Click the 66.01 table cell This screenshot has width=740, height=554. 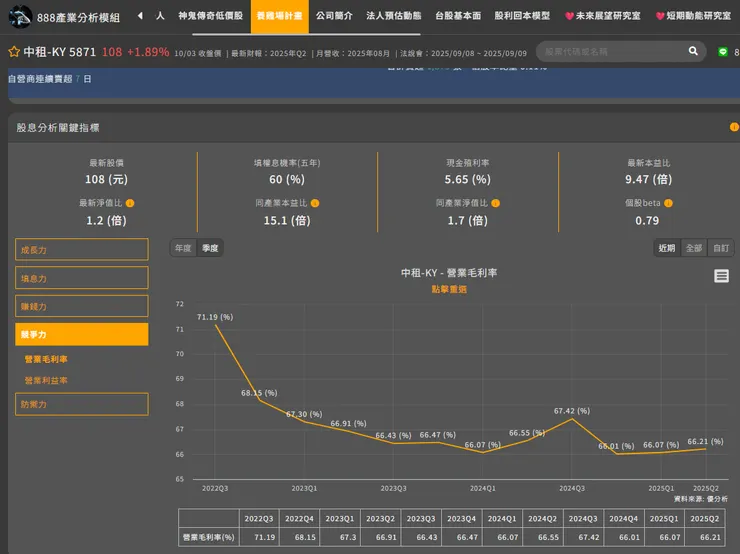623,537
